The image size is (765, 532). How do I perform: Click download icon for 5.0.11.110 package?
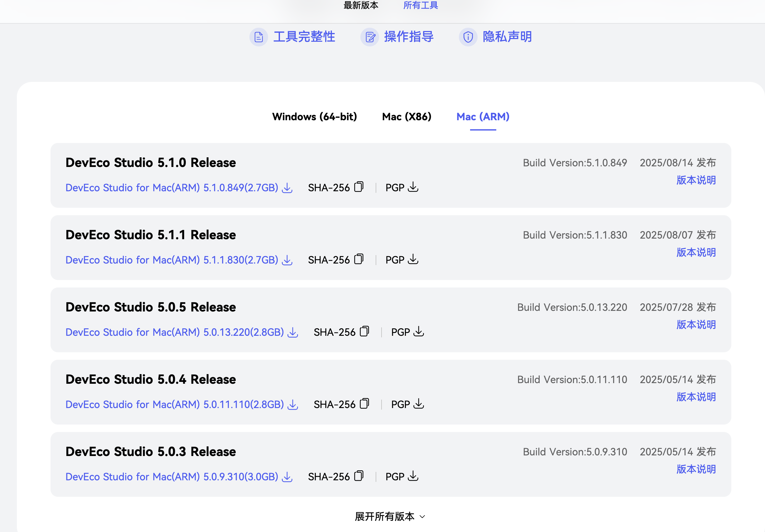[x=293, y=405]
